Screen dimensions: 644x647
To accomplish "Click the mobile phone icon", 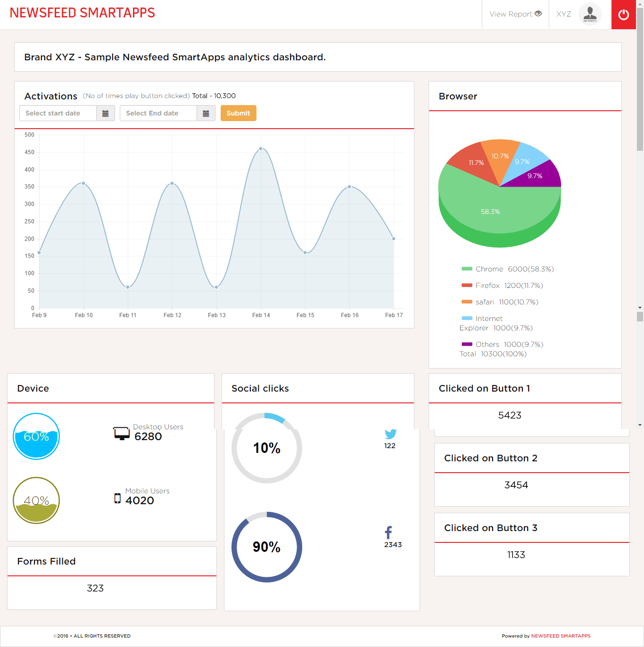I will tap(117, 498).
